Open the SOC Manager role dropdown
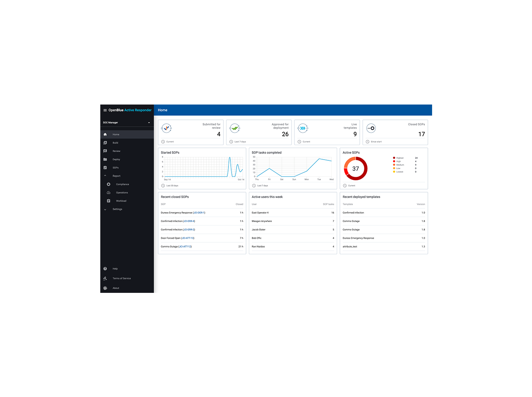 pos(149,123)
